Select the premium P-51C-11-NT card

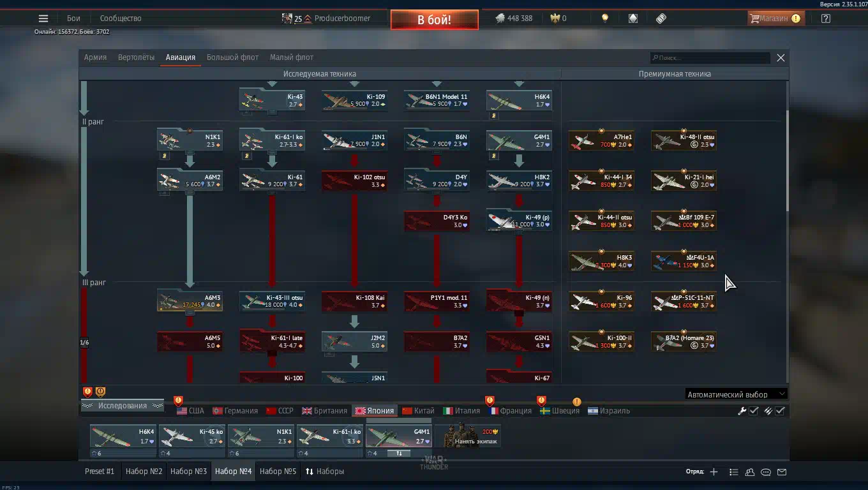click(x=684, y=302)
